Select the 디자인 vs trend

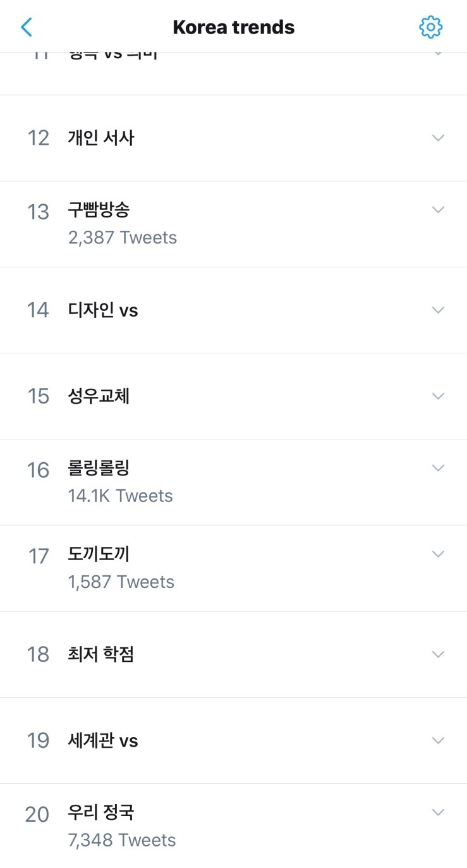[x=103, y=310]
